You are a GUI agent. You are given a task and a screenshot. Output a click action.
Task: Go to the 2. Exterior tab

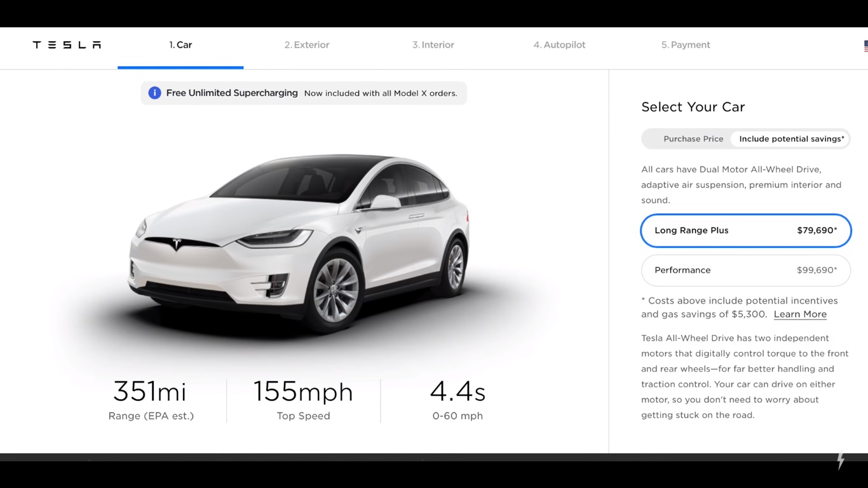tap(307, 45)
